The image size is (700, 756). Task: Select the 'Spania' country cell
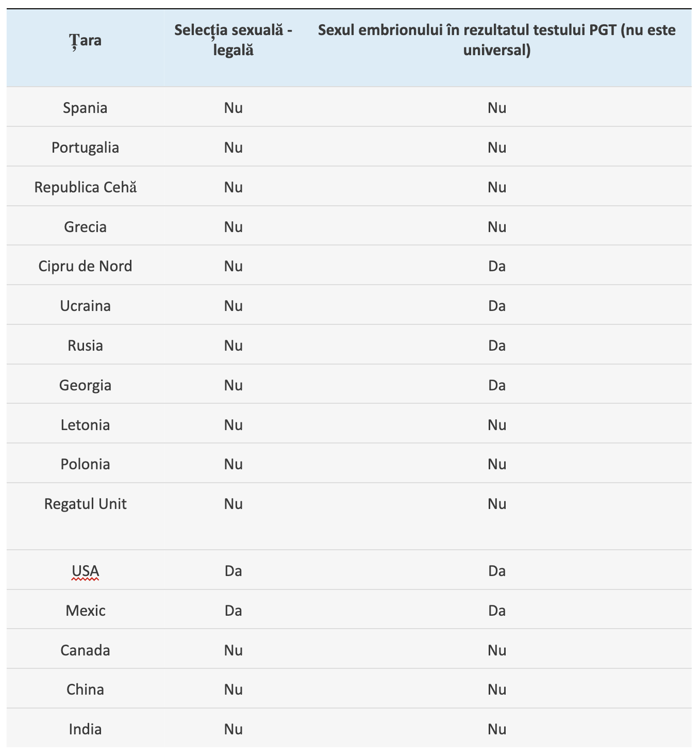[x=86, y=108]
